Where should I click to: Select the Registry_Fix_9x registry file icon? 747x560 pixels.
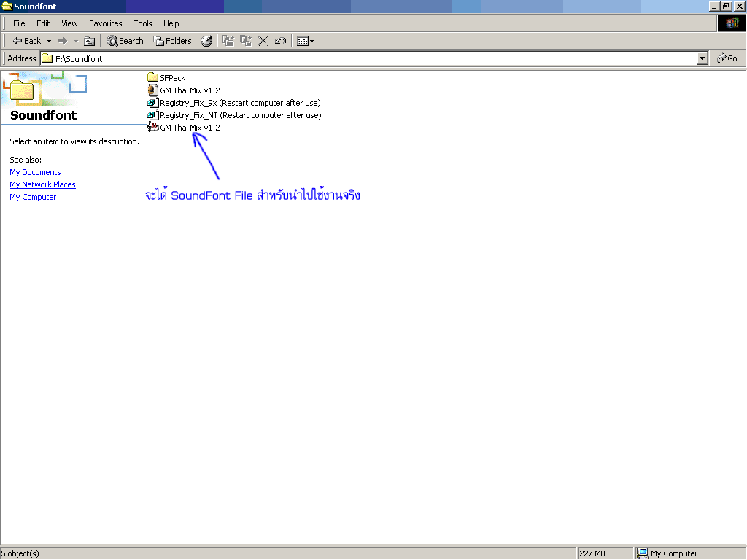[152, 102]
